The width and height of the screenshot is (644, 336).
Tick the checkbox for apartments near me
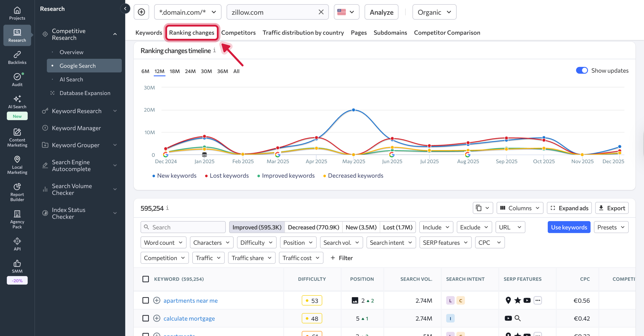pyautogui.click(x=146, y=300)
